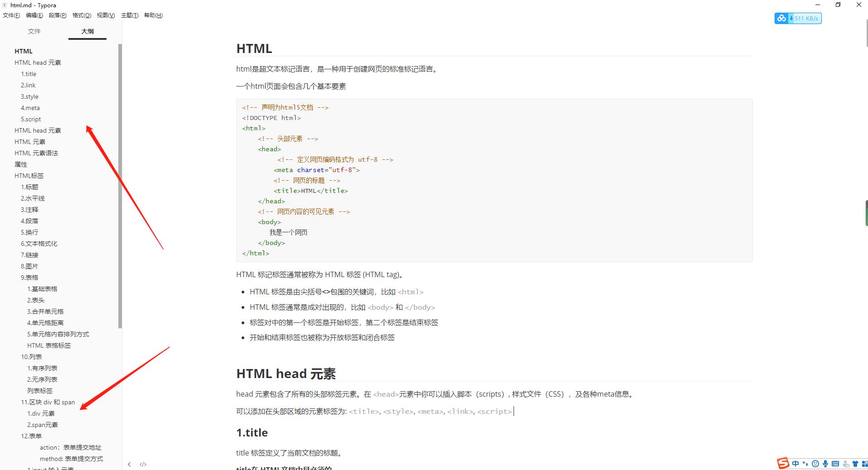Click the Baidu cloud download speed widget
The width and height of the screenshot is (868, 470).
click(798, 18)
